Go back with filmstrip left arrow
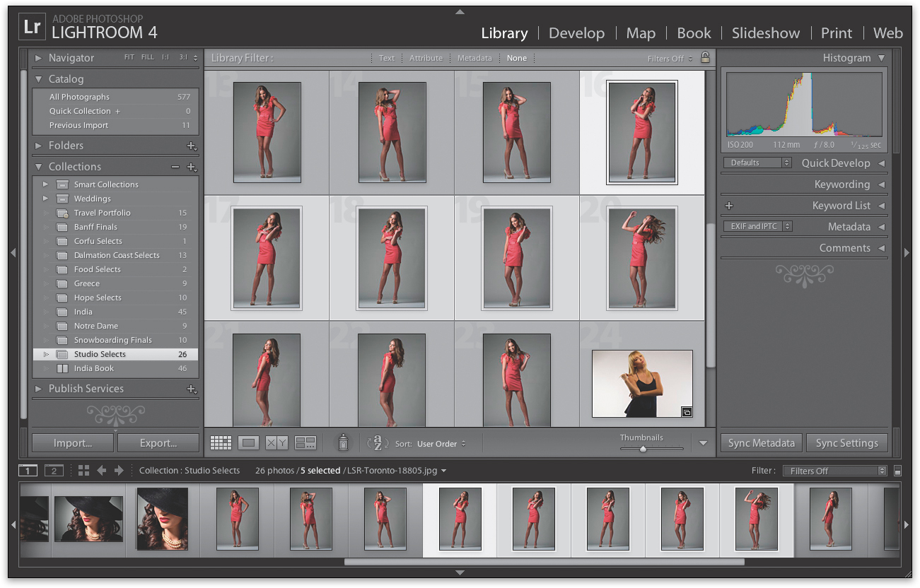This screenshot has height=588, width=920. 101,471
